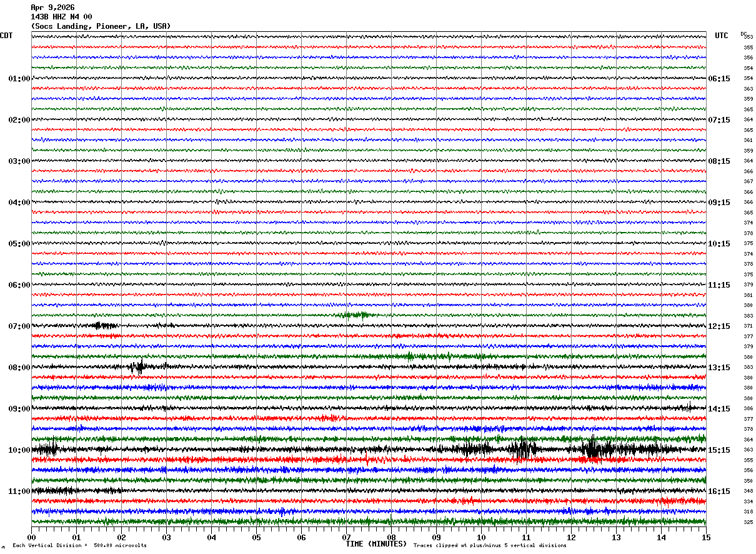
Task: Select the 10:00 CDT row label
Action: click(x=19, y=450)
